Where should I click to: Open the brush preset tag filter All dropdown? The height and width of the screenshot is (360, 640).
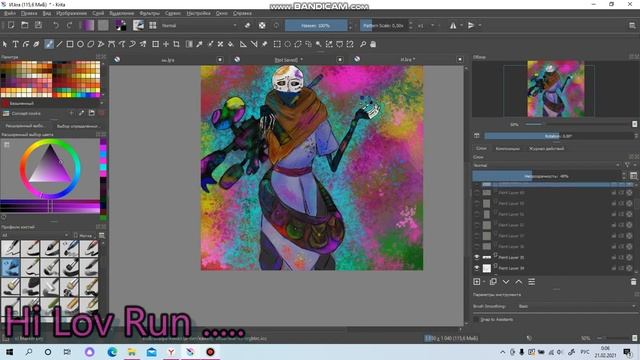tap(35, 236)
